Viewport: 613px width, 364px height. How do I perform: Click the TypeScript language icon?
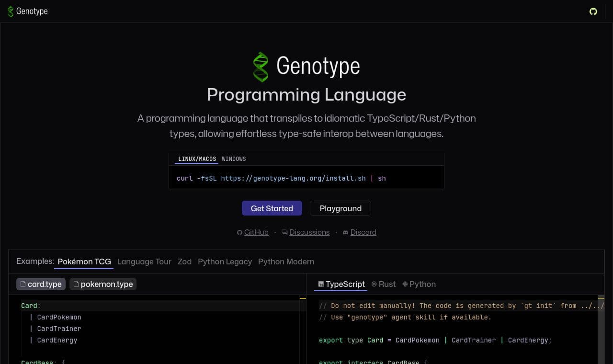click(x=321, y=284)
